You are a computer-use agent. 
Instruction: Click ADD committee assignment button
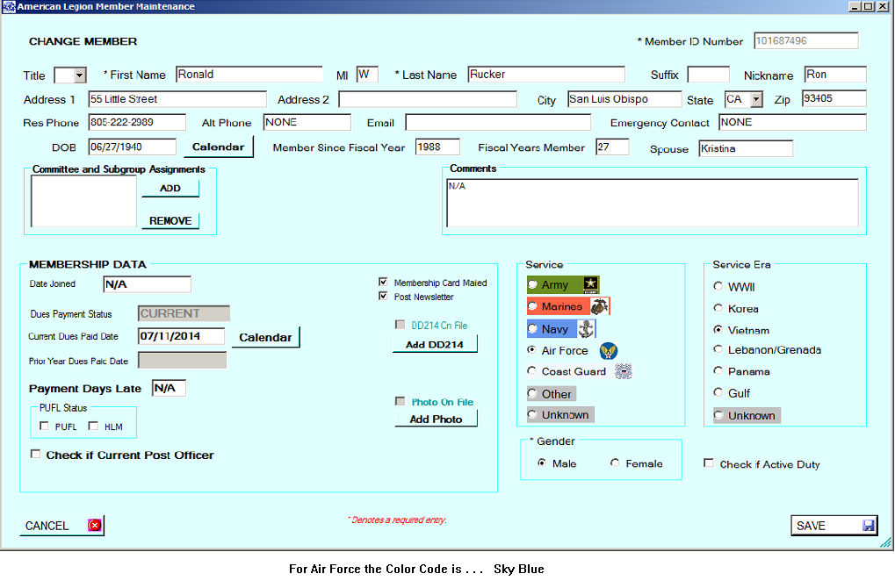pyautogui.click(x=170, y=188)
